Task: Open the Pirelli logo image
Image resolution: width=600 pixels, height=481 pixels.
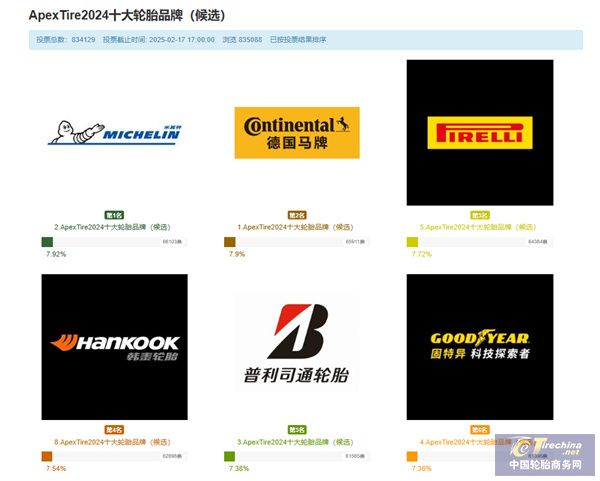Action: tap(480, 132)
